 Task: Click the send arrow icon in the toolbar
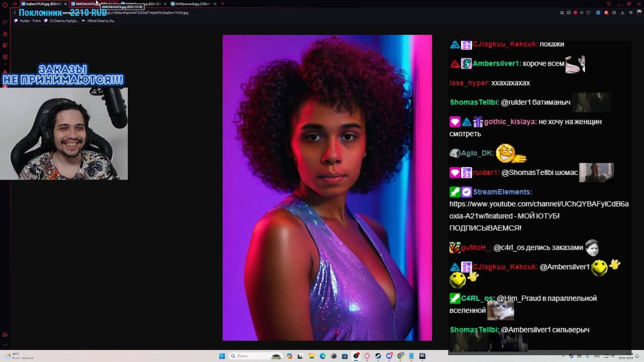[582, 13]
